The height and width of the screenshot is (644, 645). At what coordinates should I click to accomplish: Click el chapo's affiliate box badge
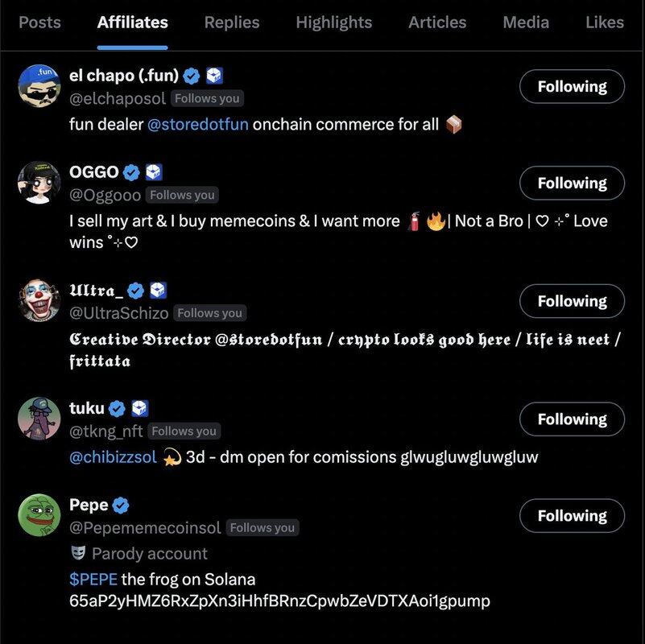click(214, 76)
